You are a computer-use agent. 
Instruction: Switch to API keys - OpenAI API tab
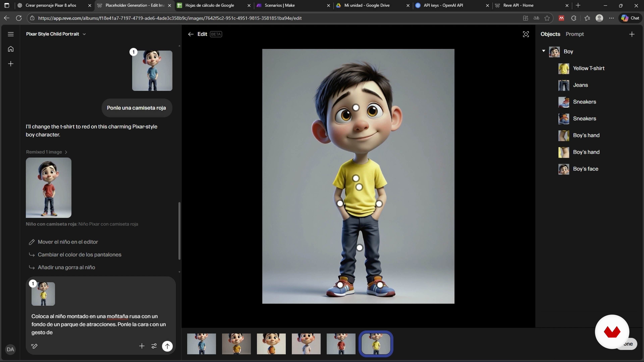click(x=443, y=5)
